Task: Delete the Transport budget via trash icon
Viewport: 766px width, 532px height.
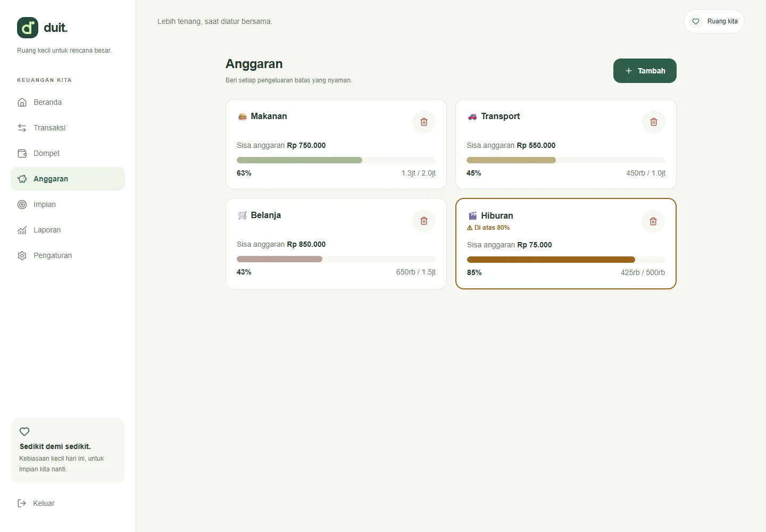Action: pos(654,122)
